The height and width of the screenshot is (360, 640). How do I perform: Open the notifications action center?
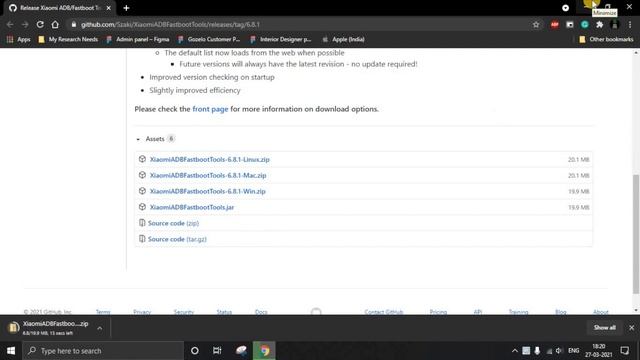click(624, 351)
